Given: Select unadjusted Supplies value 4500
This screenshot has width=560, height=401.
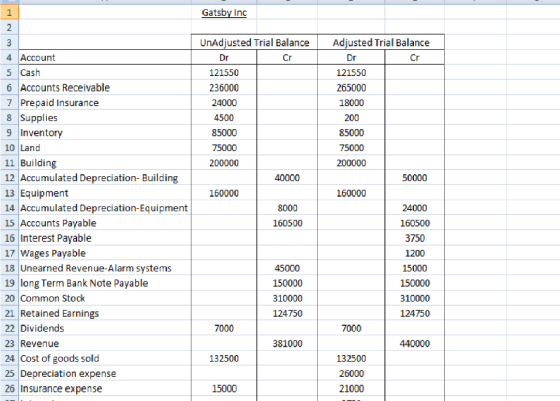Looking at the screenshot, I should coord(224,117).
